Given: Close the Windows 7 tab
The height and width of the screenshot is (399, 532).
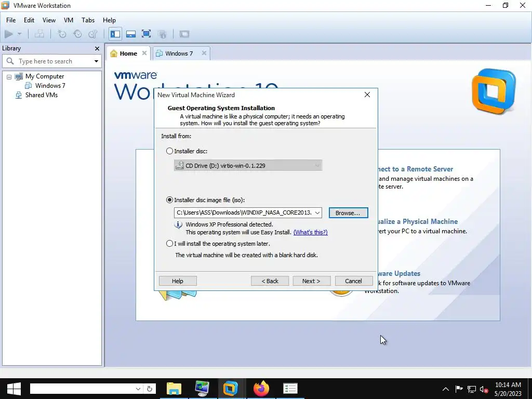Looking at the screenshot, I should click(x=204, y=53).
